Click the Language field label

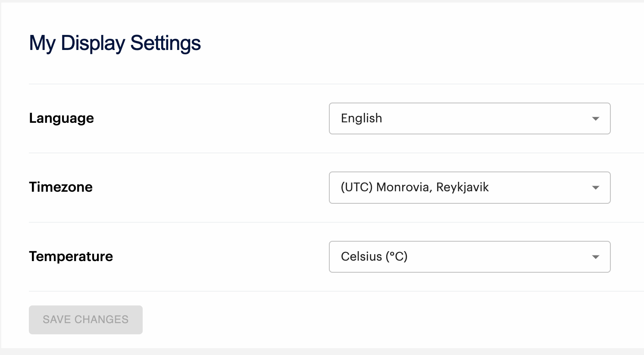(x=61, y=118)
